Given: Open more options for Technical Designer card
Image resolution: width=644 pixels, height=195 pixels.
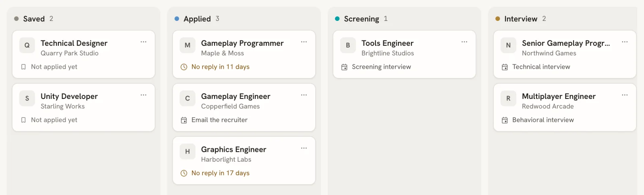Looking at the screenshot, I should [143, 42].
